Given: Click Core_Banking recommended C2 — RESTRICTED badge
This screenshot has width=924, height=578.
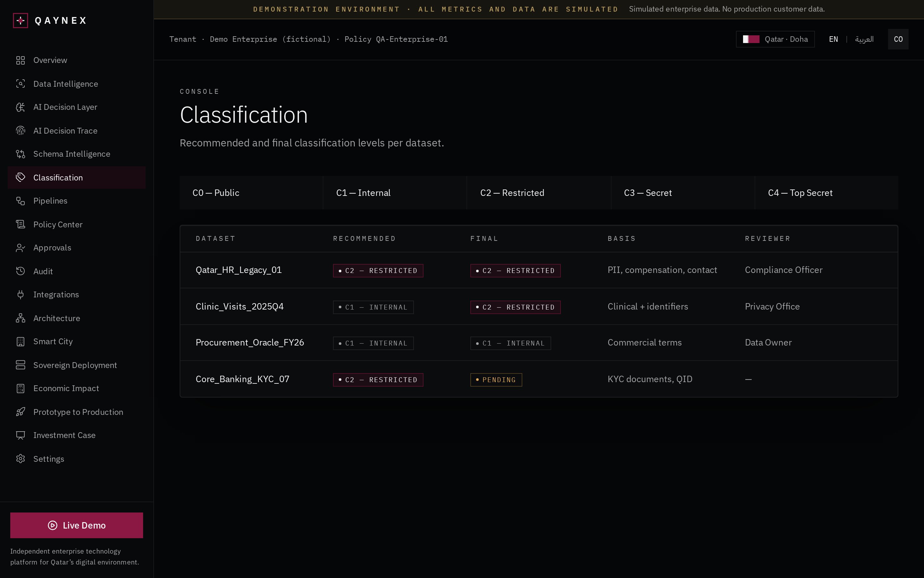Looking at the screenshot, I should tap(378, 380).
